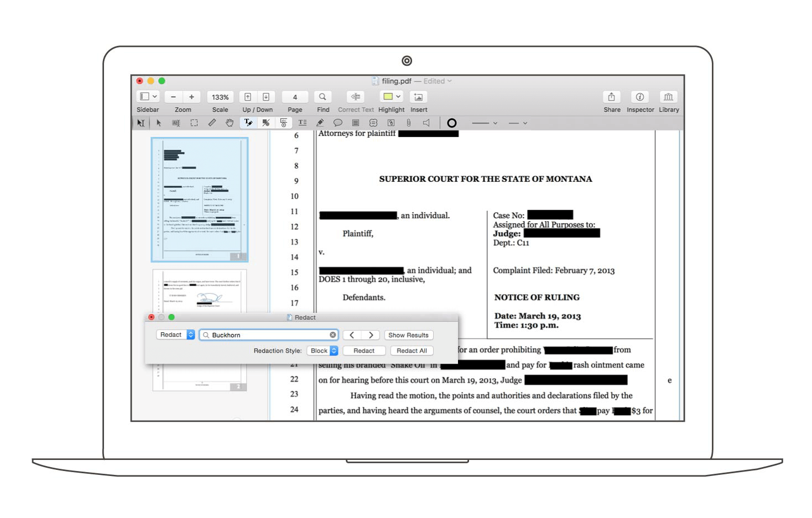
Task: Click the 'Dept.: C11' text
Action: pyautogui.click(x=511, y=243)
